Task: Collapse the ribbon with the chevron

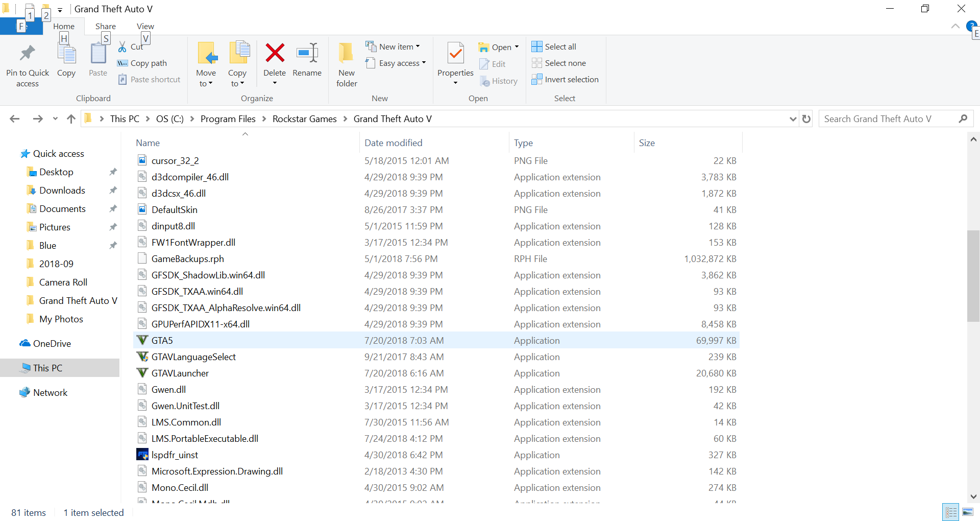Action: point(955,26)
